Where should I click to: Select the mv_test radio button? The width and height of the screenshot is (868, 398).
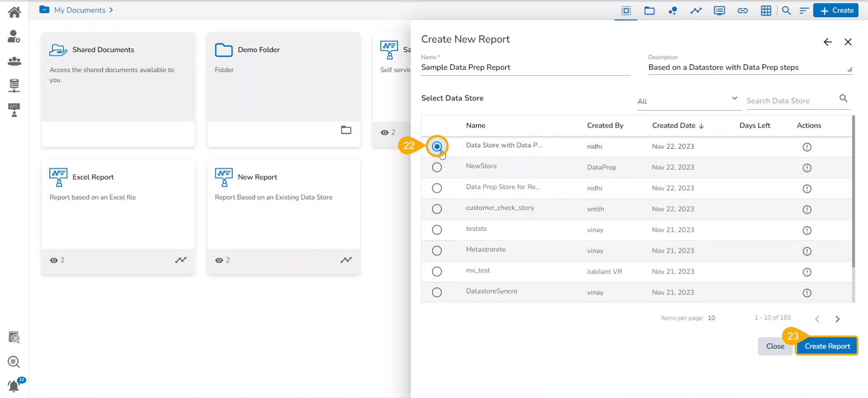click(x=436, y=272)
